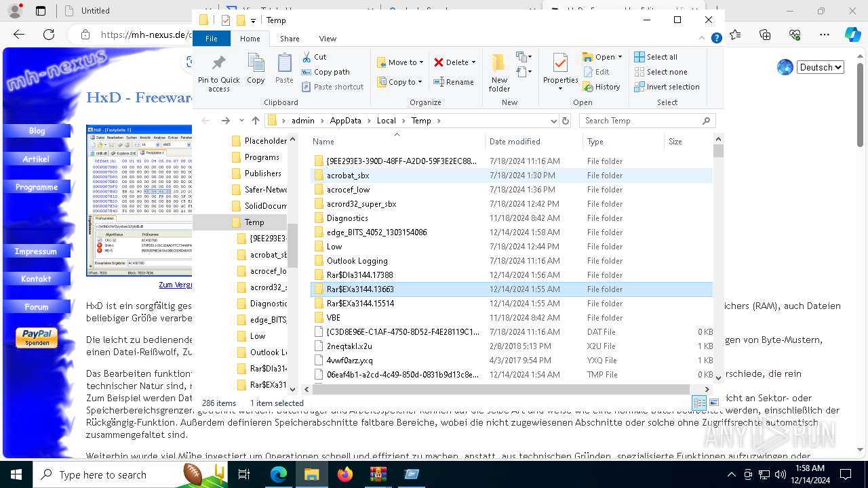Screen dimensions: 868x488
Task: Expand the Delete dropdown arrow
Action: (473, 62)
